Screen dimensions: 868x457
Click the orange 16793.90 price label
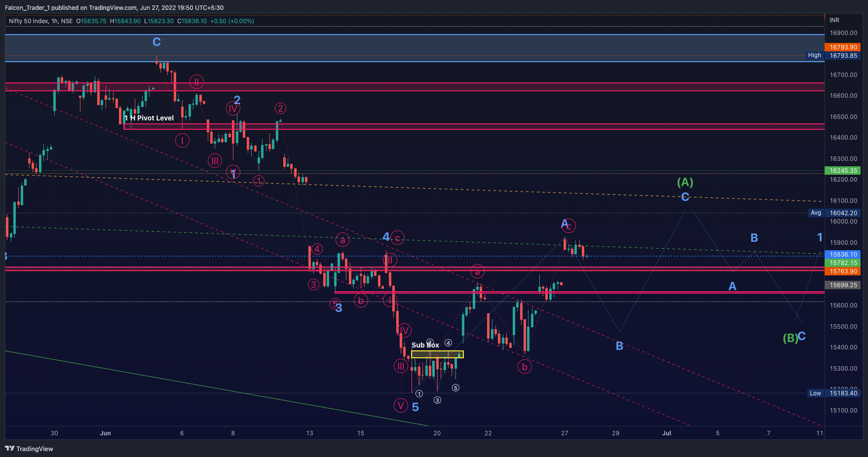(x=843, y=47)
